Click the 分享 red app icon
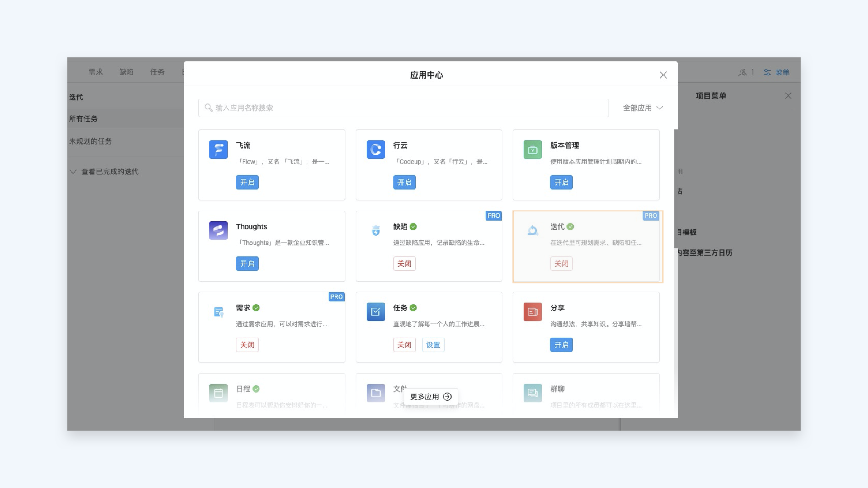Image resolution: width=868 pixels, height=488 pixels. pyautogui.click(x=533, y=312)
